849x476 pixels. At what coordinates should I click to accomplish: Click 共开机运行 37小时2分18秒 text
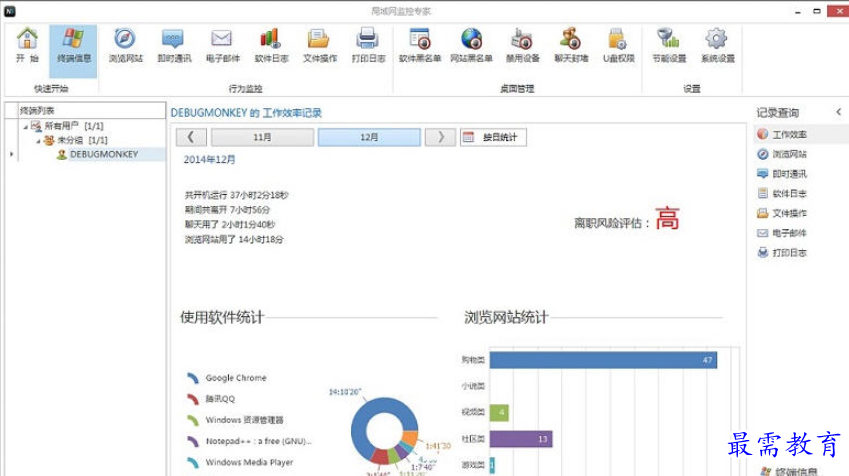pyautogui.click(x=237, y=195)
